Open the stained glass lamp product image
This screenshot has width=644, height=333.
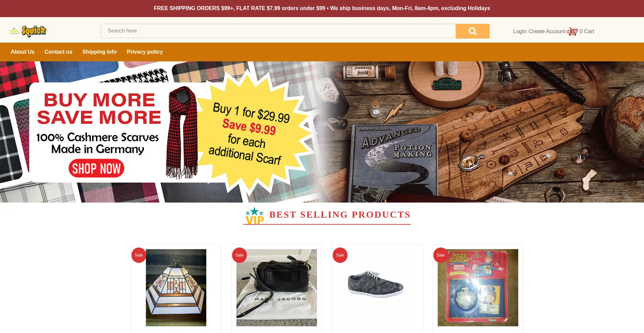tap(176, 288)
